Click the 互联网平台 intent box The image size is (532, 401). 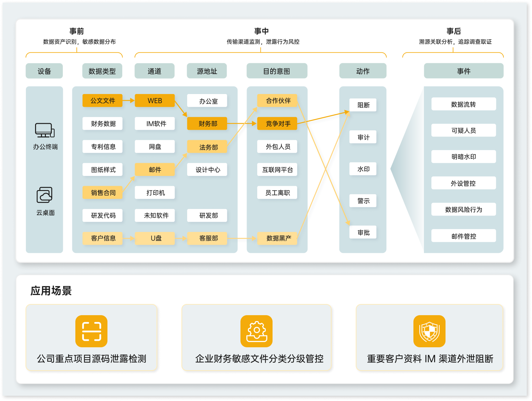277,170
